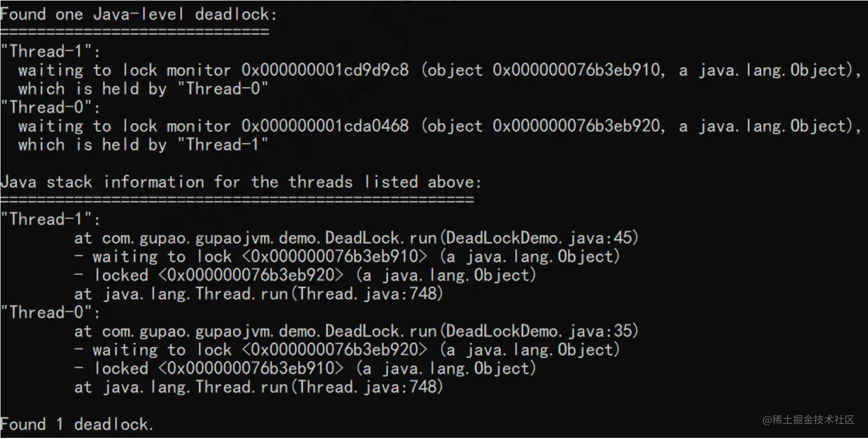The width and height of the screenshot is (868, 439).
Task: Click monitor address 0x000000001cd9d9c8
Action: pyautogui.click(x=325, y=71)
